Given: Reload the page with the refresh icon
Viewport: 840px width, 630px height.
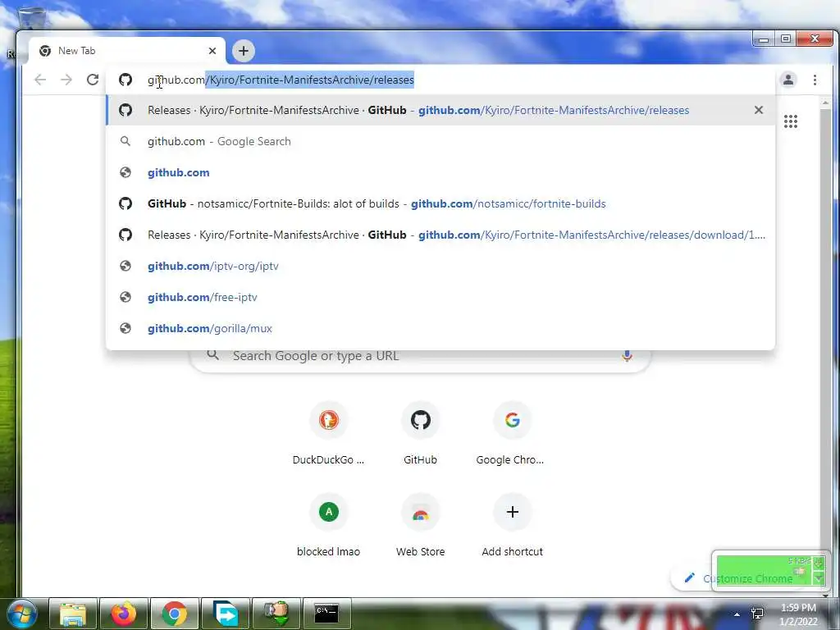Looking at the screenshot, I should point(93,80).
